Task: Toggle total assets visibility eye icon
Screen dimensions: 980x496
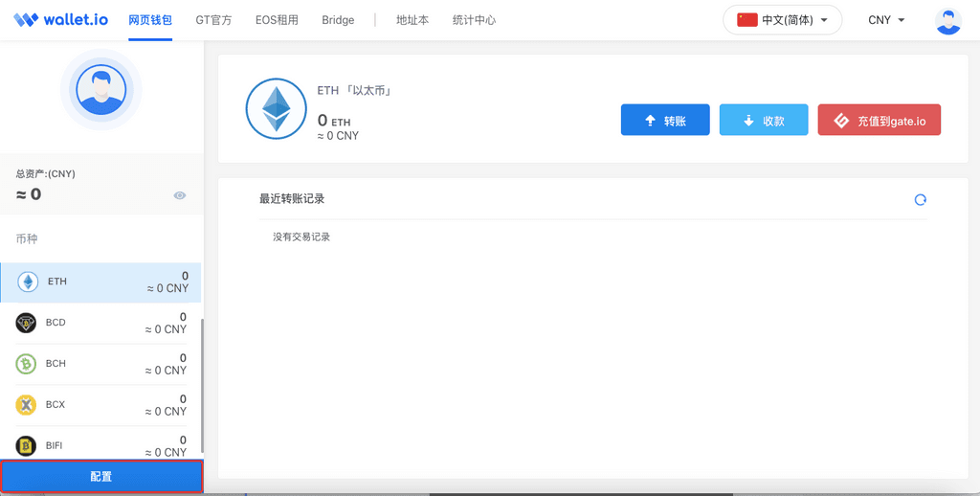Action: tap(179, 195)
